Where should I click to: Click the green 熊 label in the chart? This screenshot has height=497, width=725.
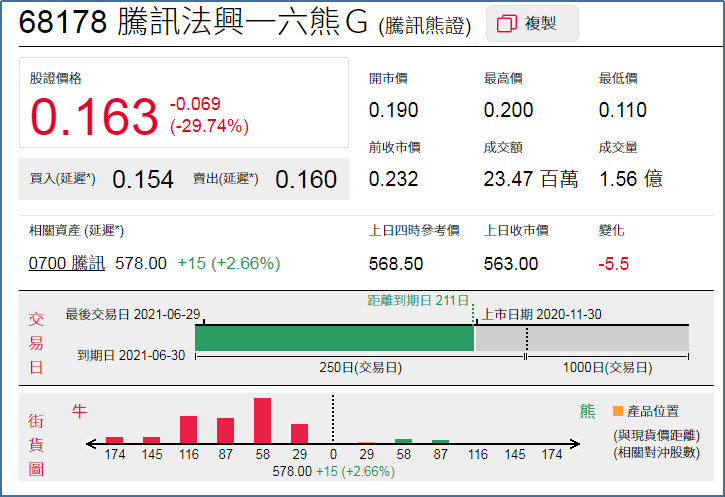(x=588, y=411)
